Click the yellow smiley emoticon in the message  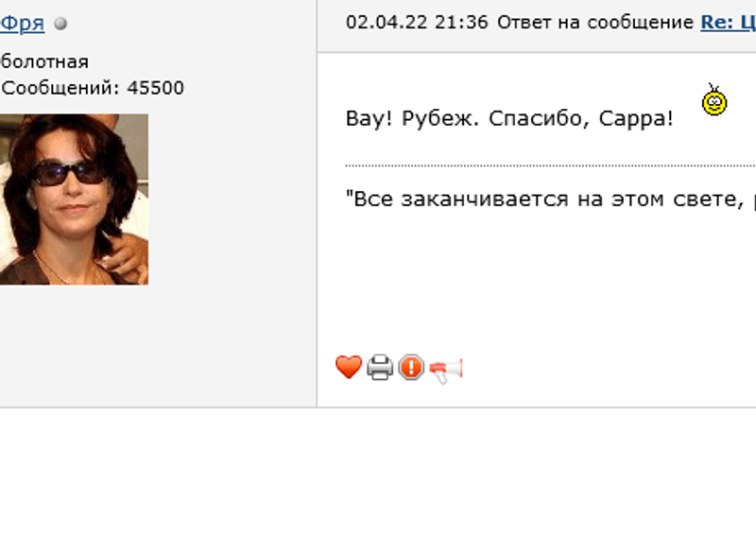coord(714,100)
